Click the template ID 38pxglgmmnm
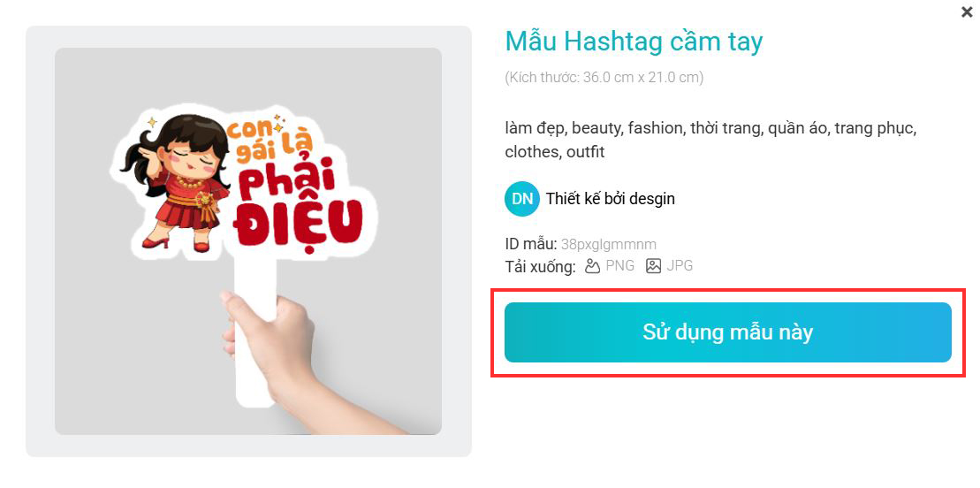Viewport: 980px width, 488px height. (608, 244)
